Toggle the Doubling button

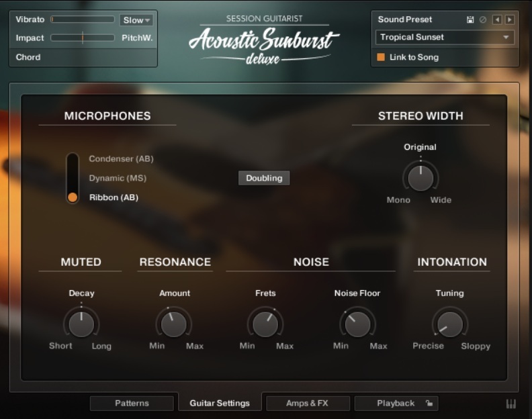(x=264, y=178)
